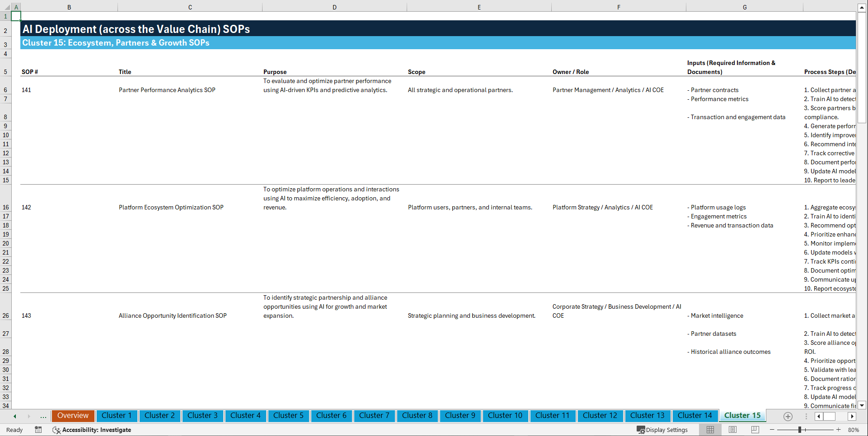868x436 pixels.
Task: Switch to Page Break Preview view
Action: click(x=755, y=430)
